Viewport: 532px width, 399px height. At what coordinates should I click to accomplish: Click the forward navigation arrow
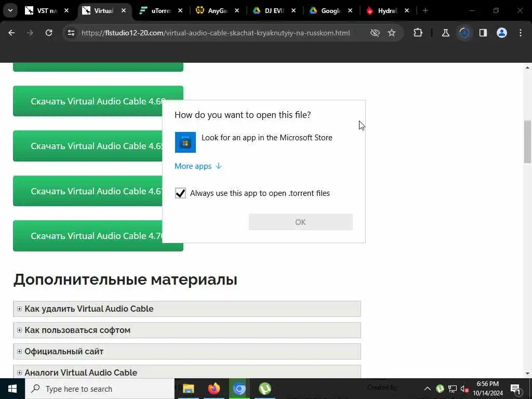30,33
